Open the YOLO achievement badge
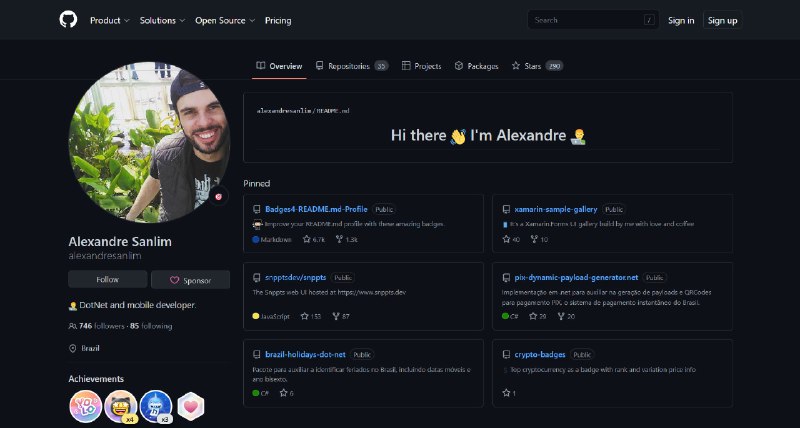The image size is (800, 428). pyautogui.click(x=85, y=407)
